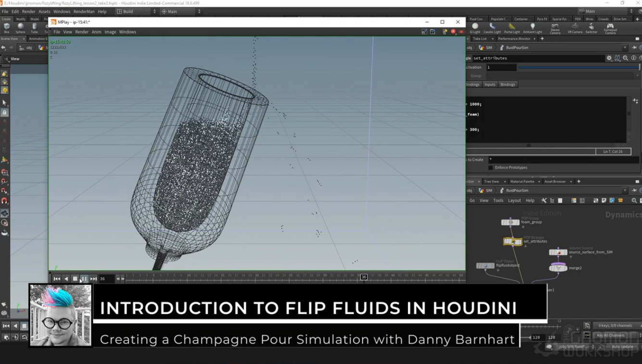Adjust the Activation slider
Image resolution: width=642 pixels, height=364 pixels.
coord(579,67)
